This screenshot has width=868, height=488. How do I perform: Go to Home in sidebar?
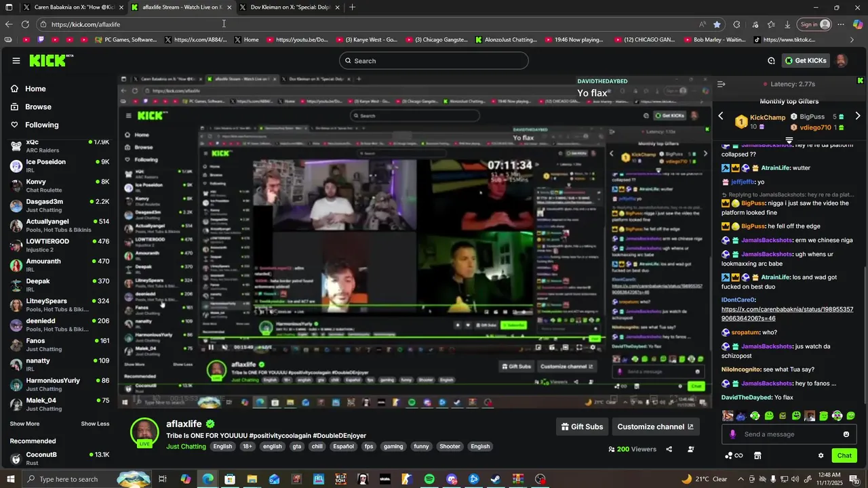(35, 89)
